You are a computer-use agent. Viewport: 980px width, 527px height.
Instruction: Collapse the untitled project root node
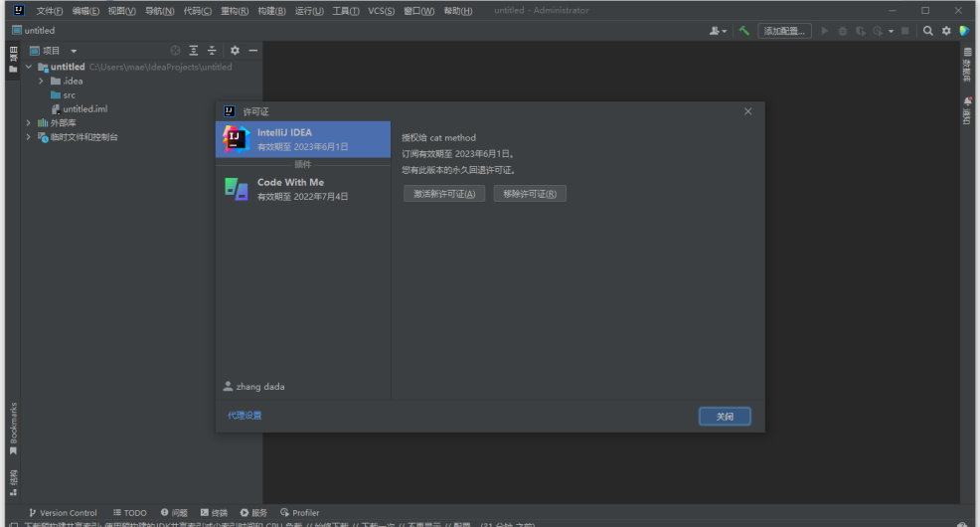29,67
